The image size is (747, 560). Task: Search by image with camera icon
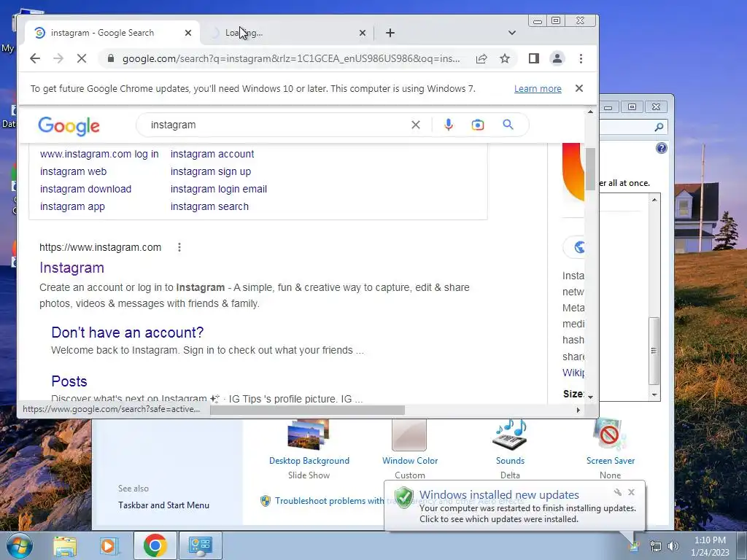477,125
